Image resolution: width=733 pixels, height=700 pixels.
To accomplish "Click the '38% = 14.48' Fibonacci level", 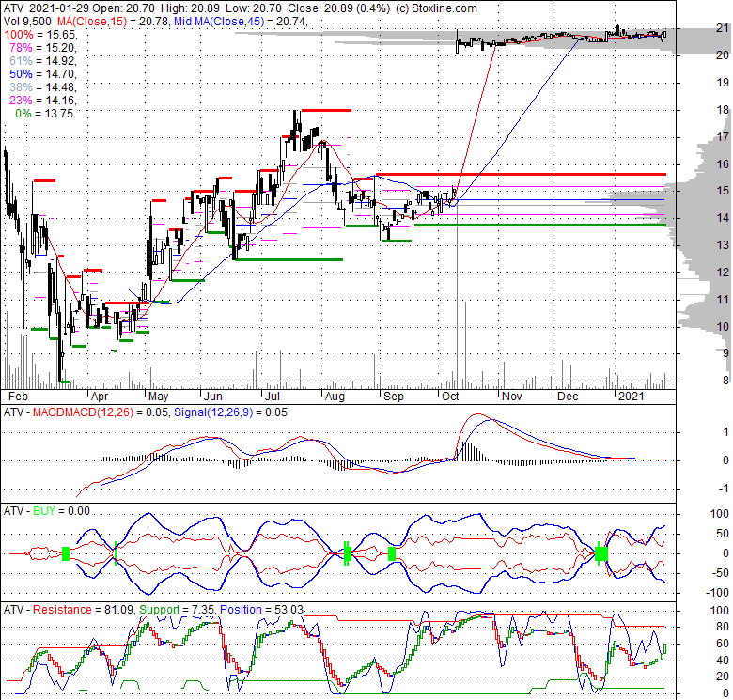I will tap(43, 87).
